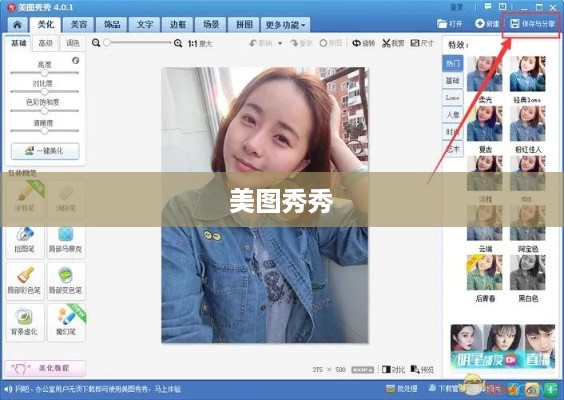The image size is (564, 400).
Task: Click the 美化教程 tutorial button
Action: coord(45,368)
